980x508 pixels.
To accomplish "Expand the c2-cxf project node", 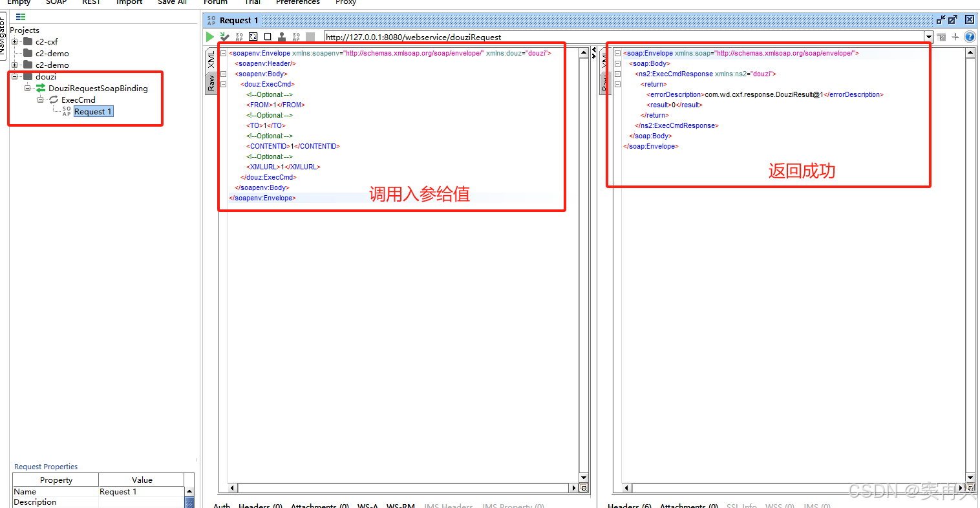I will coord(15,41).
